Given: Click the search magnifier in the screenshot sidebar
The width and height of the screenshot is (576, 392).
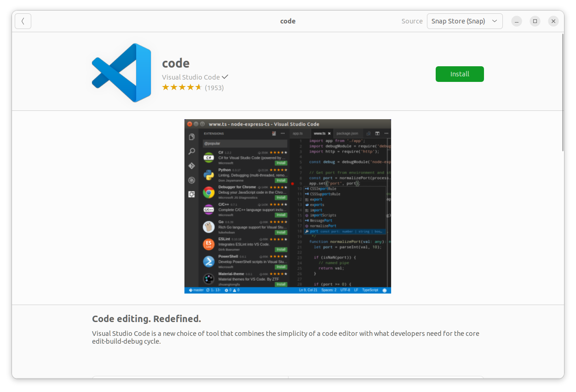Looking at the screenshot, I should (x=192, y=151).
